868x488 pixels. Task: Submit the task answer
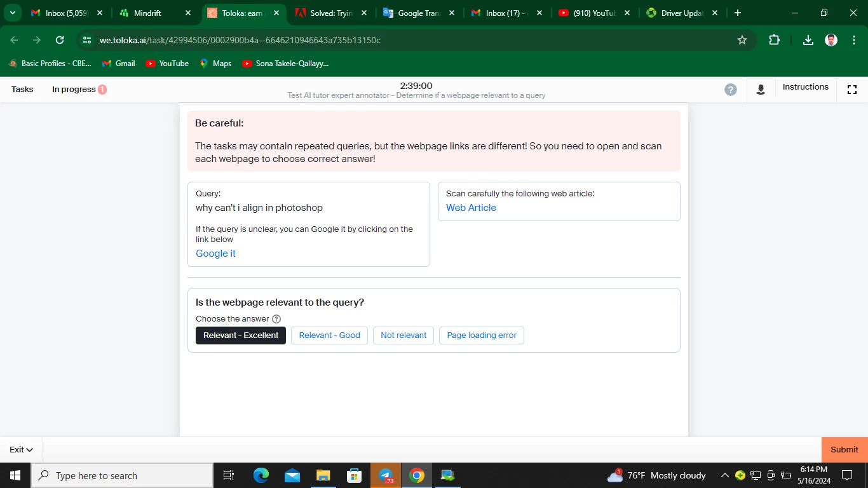(x=844, y=450)
